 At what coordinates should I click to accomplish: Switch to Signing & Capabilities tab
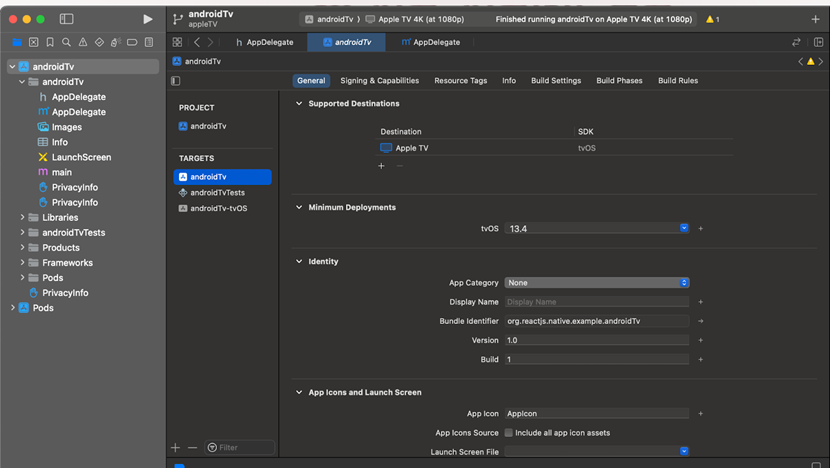[380, 80]
